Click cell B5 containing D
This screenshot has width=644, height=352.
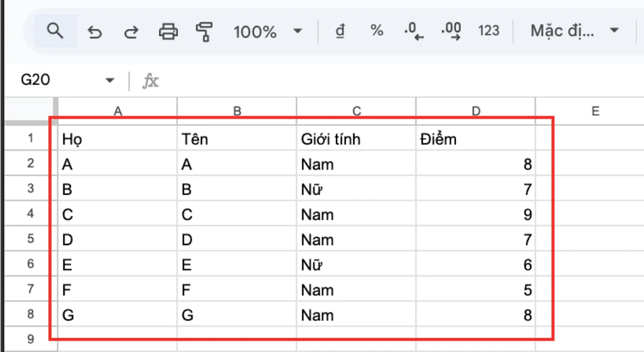(237, 239)
